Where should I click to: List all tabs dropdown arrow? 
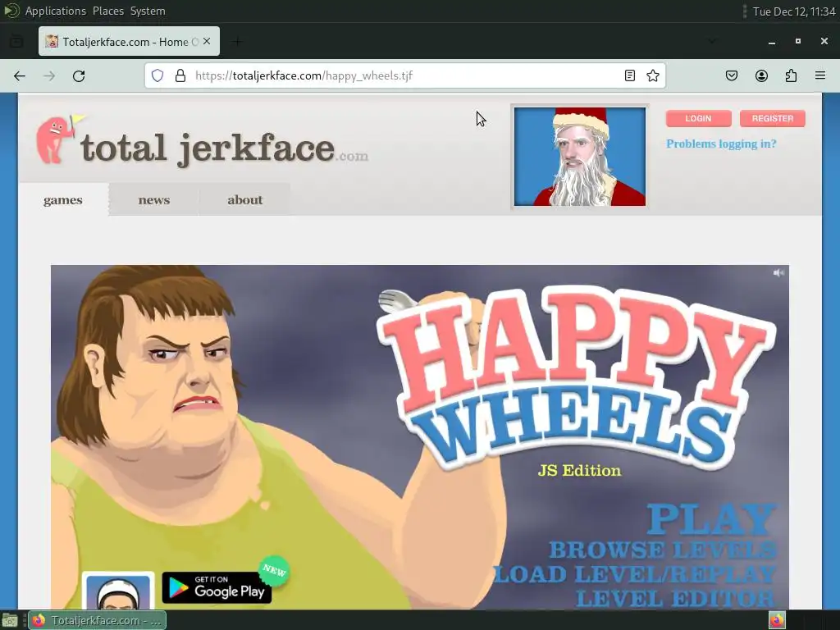click(x=712, y=41)
